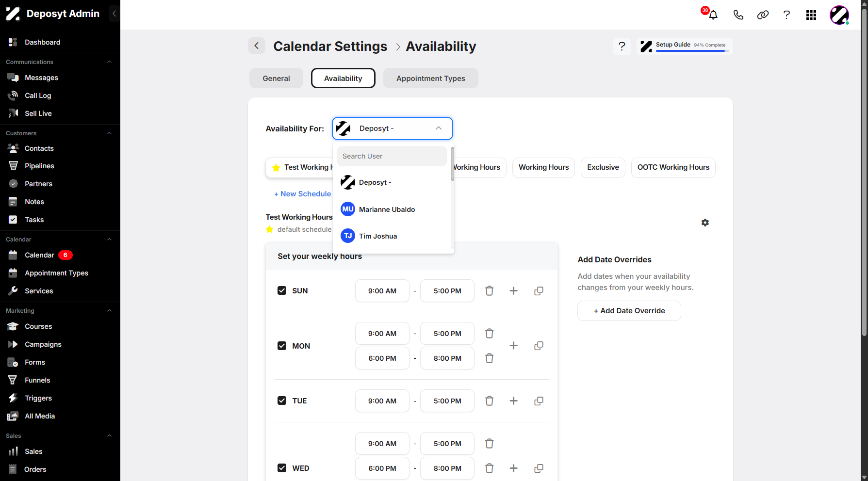Uncheck the WED checkbox
The width and height of the screenshot is (868, 481).
tap(282, 468)
